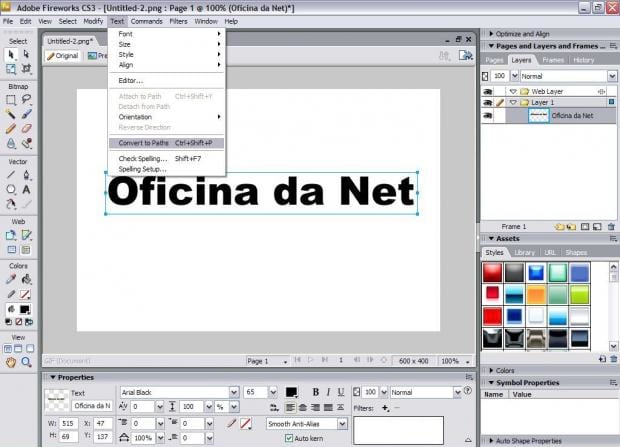Open the Filters menu
The width and height of the screenshot is (620, 447).
click(178, 21)
